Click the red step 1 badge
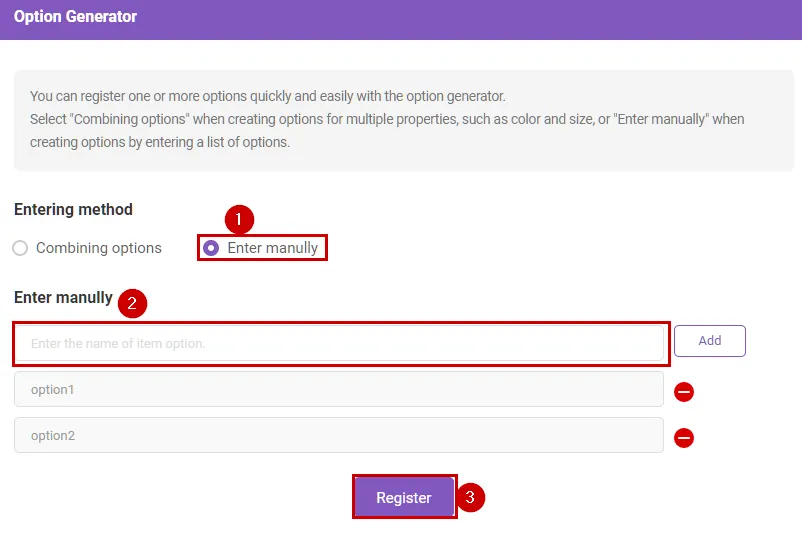The image size is (802, 539). [239, 218]
